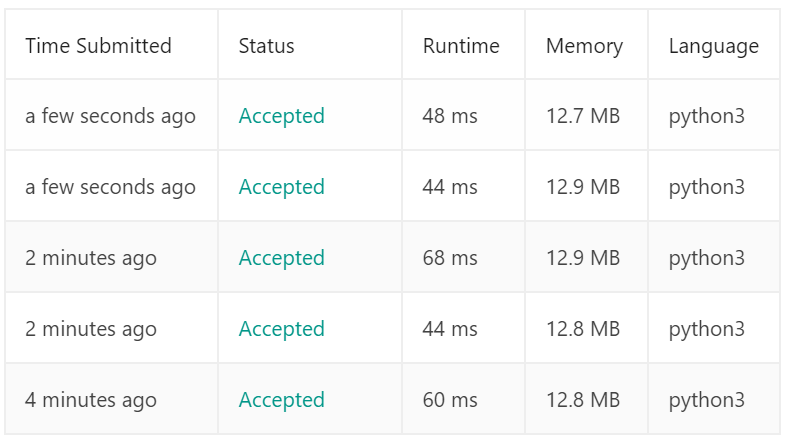Open the Accepted submission with 48 ms runtime

click(281, 115)
